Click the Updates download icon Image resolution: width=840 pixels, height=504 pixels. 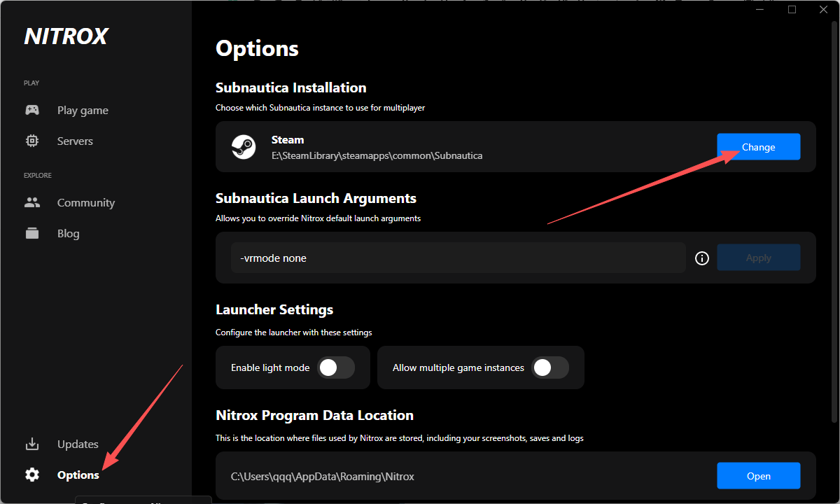pyautogui.click(x=32, y=444)
